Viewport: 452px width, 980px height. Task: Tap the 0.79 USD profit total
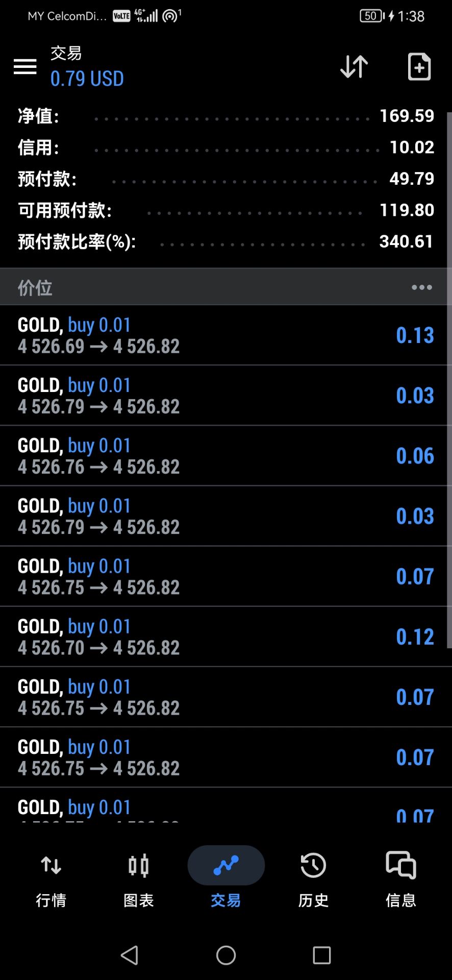coord(87,79)
